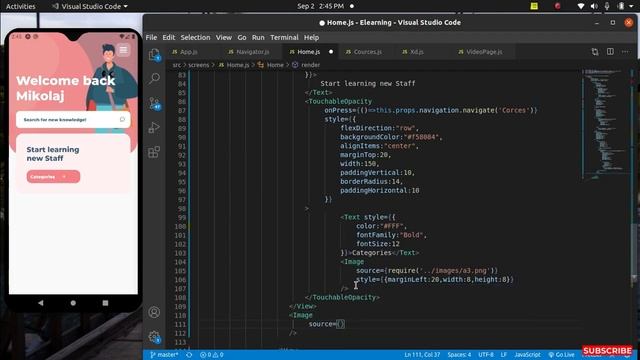
Task: Tap the Categories button in the phone app
Action: [x=53, y=177]
